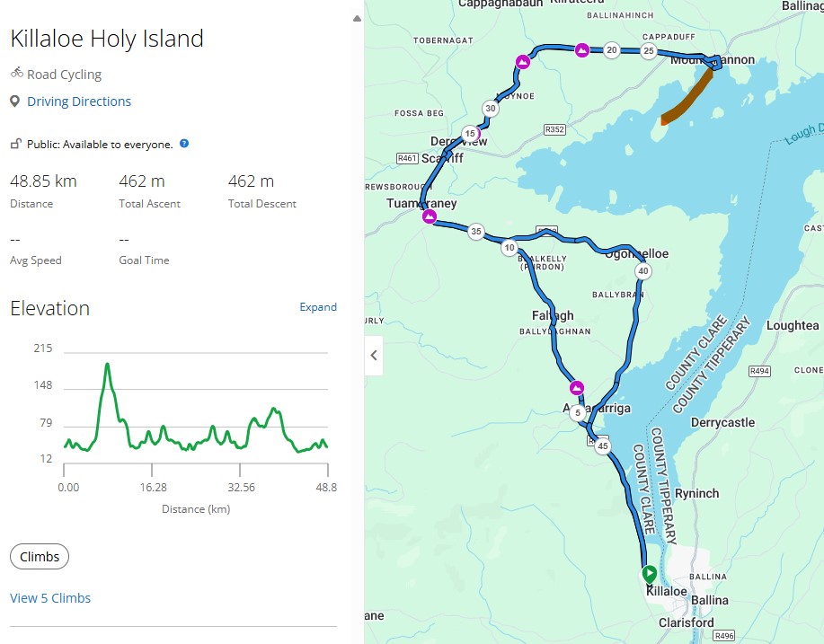Open the Driving Directions link
Viewport: 824px width, 644px height.
79,101
